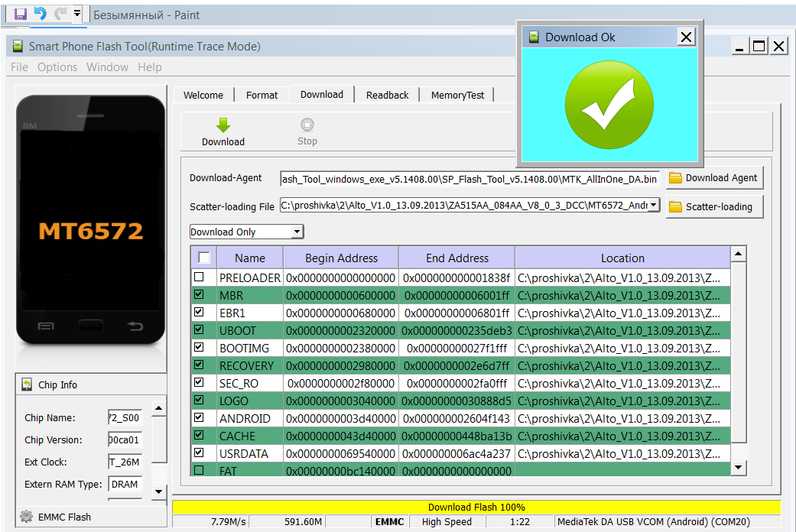Uncheck the RECOVERY partition checkbox
796x532 pixels.
[199, 365]
